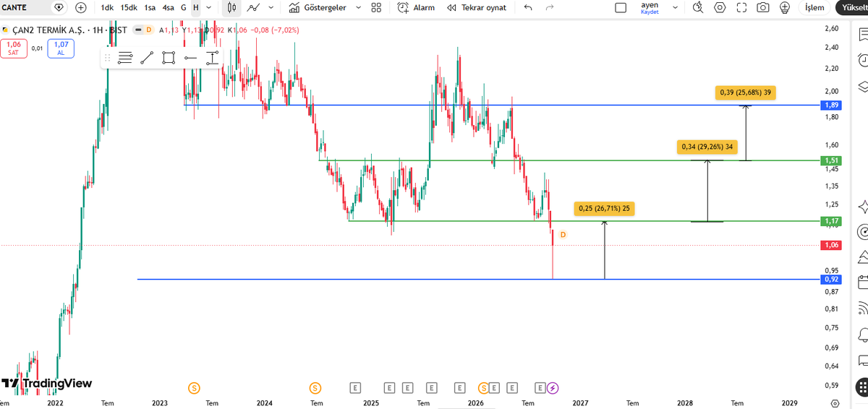Open chart settings hexagon icon
This screenshot has height=409, width=868.
click(720, 8)
